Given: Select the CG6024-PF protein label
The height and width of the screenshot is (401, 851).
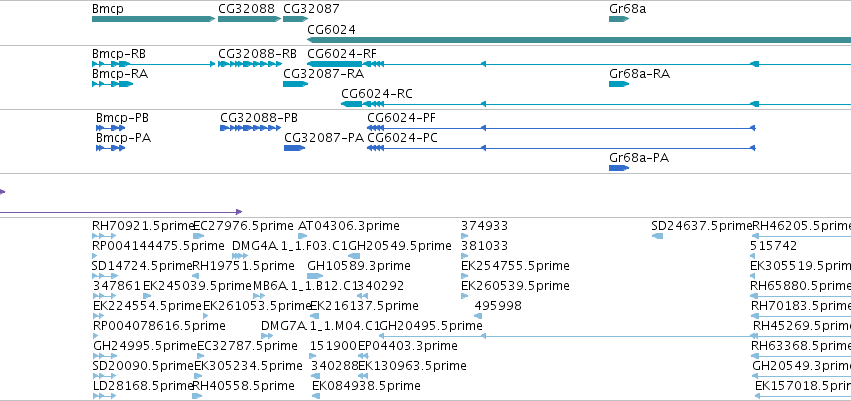Looking at the screenshot, I should pyautogui.click(x=401, y=118).
